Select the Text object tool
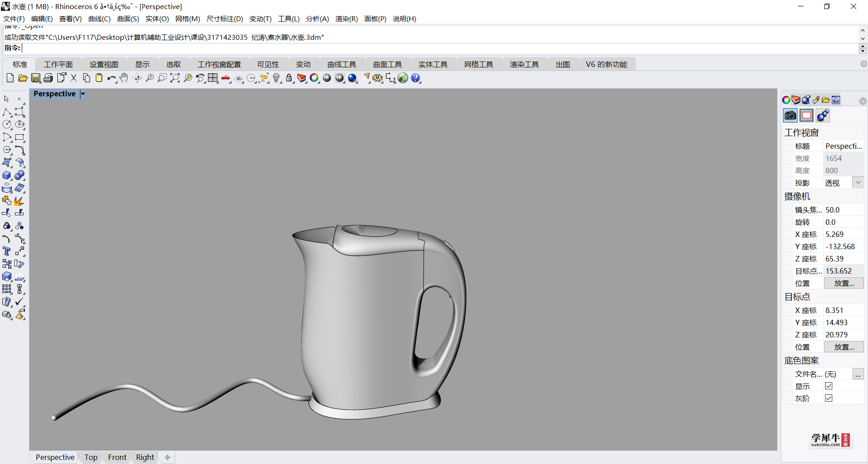The height and width of the screenshot is (464, 868). [x=7, y=251]
